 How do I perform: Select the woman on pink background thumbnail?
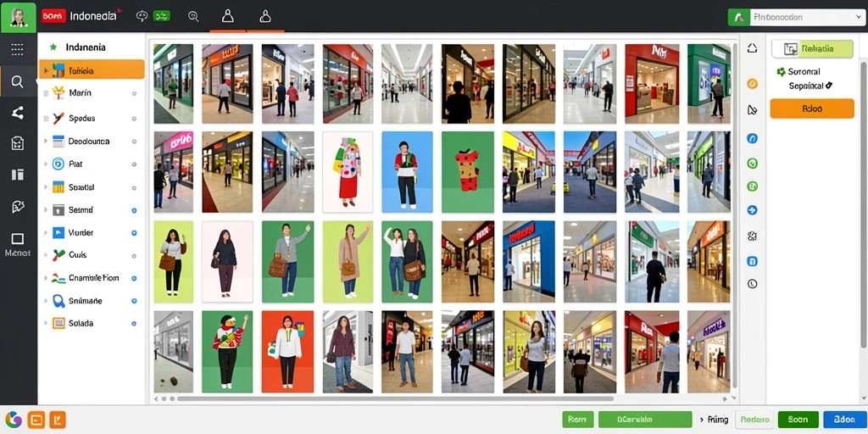pyautogui.click(x=227, y=262)
